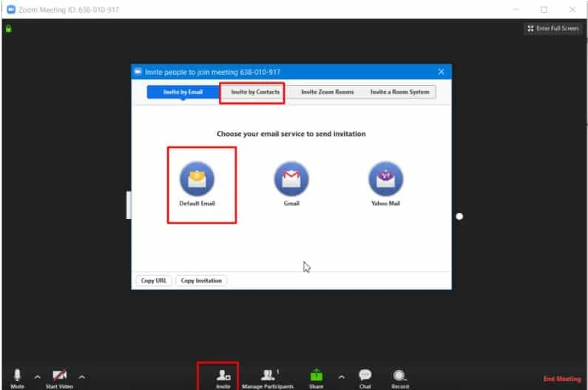
Task: Open the Invite a Room System tab
Action: (399, 92)
